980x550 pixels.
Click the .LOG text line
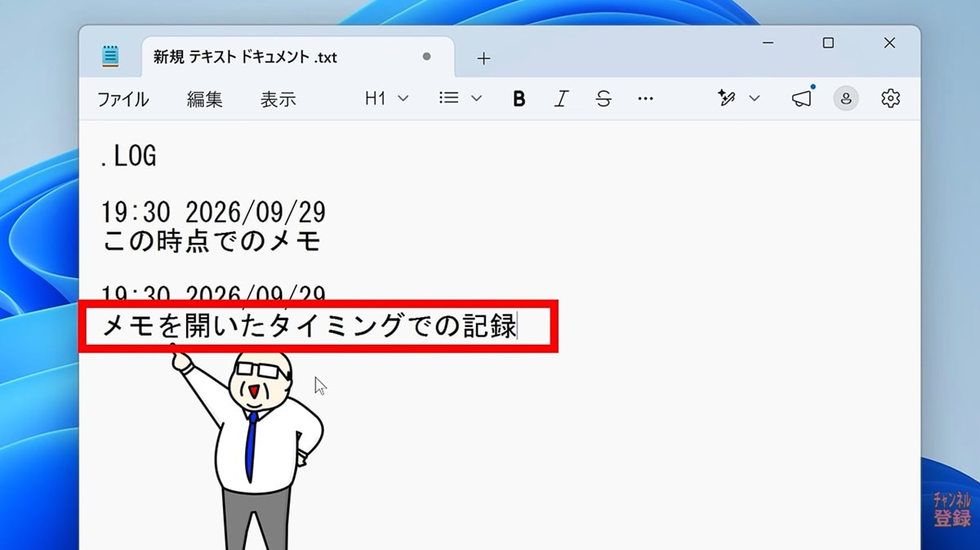[128, 156]
